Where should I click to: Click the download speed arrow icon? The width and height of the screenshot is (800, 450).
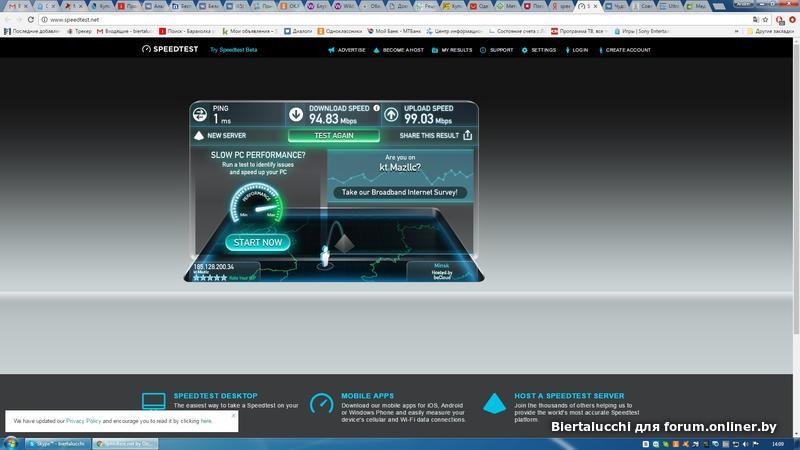[296, 114]
